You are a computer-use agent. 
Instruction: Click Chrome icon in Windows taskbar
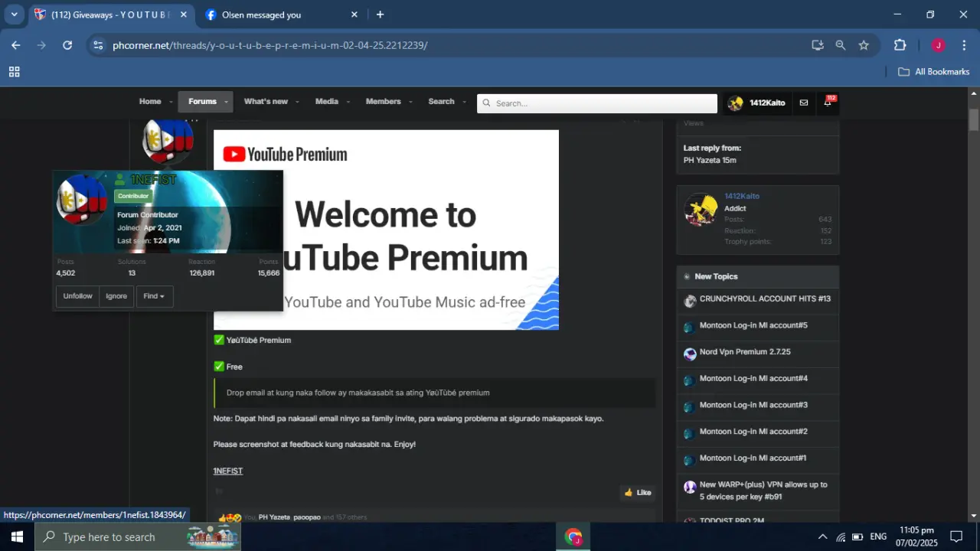coord(573,536)
